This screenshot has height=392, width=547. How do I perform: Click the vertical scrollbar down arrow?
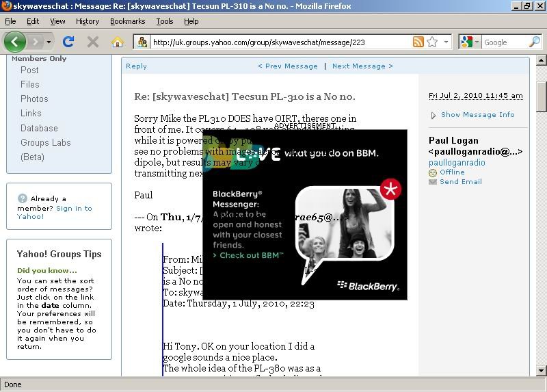541,370
